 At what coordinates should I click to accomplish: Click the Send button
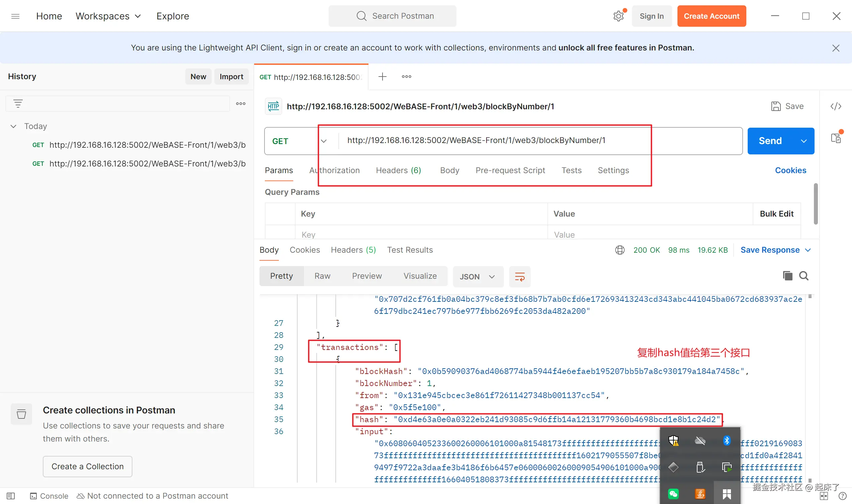(x=770, y=141)
